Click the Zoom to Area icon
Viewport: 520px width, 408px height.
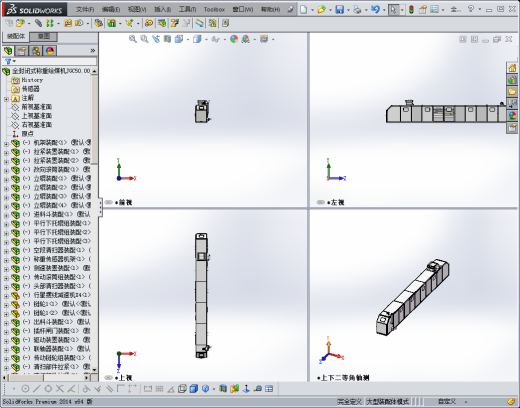(x=144, y=39)
